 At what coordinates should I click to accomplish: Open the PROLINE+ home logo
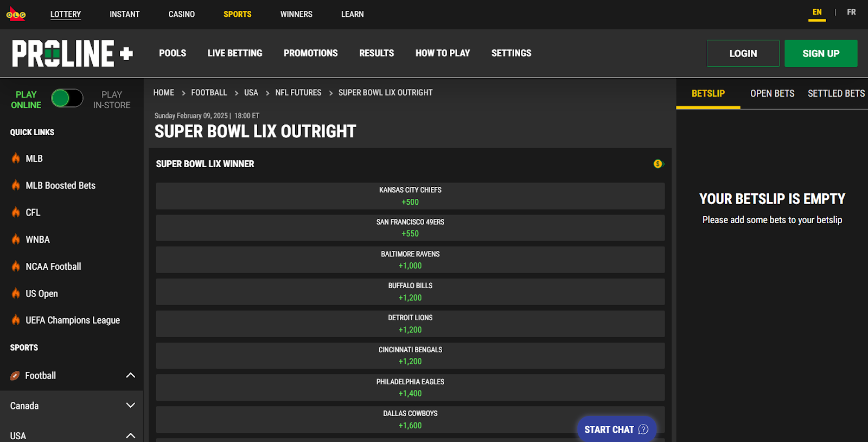point(73,53)
